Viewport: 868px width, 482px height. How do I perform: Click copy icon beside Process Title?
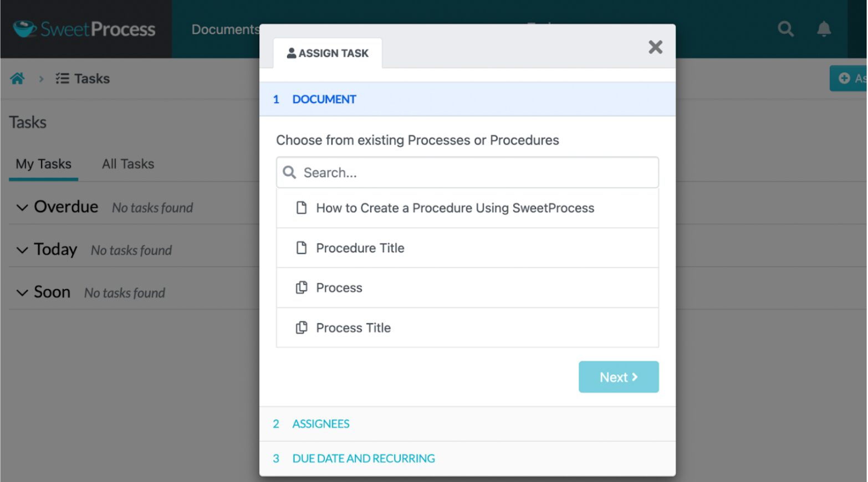[x=301, y=327]
